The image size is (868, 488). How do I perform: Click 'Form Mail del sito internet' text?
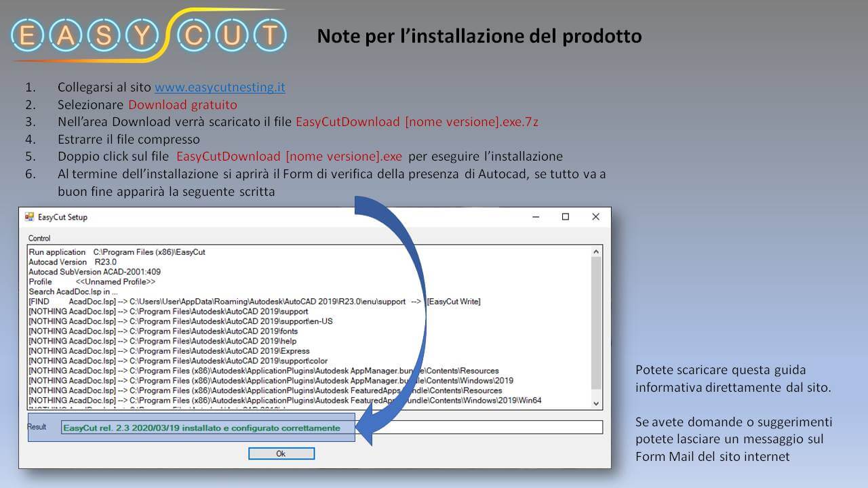pos(713,456)
